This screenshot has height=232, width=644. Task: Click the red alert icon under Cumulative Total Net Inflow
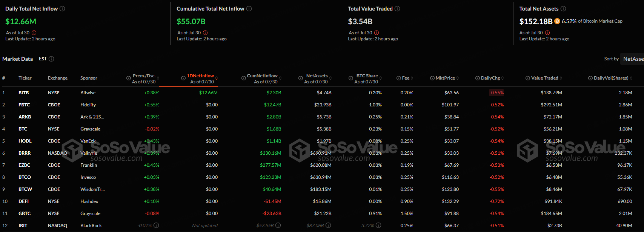click(x=205, y=33)
